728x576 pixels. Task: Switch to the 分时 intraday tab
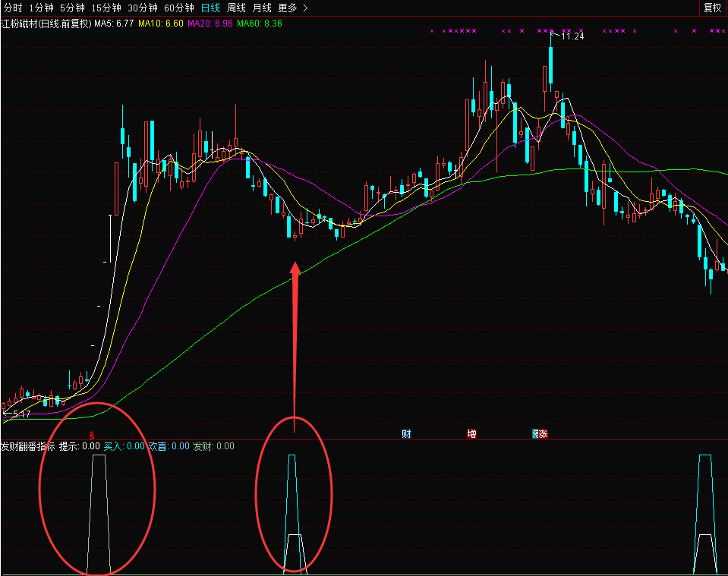coord(13,8)
